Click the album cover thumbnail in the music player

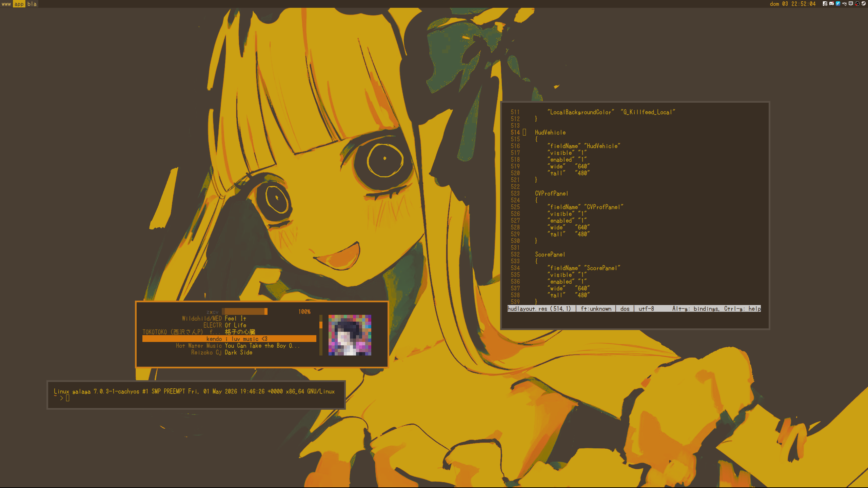(350, 335)
